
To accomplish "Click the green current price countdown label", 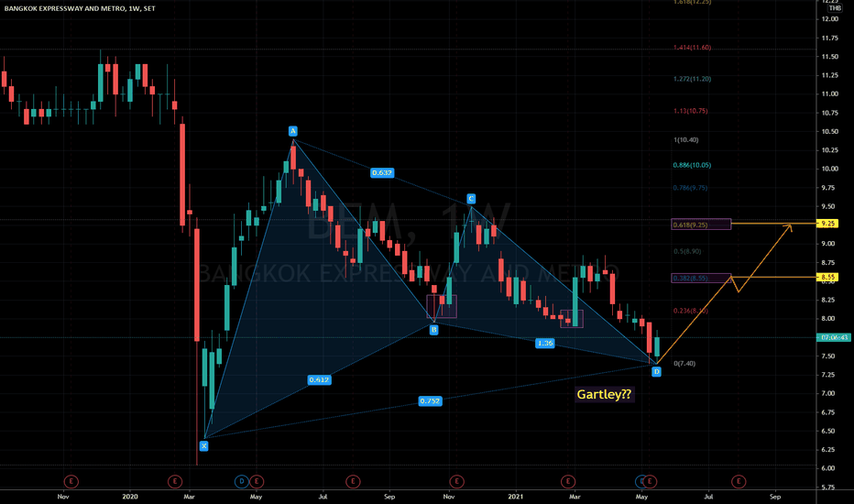I will [x=835, y=337].
